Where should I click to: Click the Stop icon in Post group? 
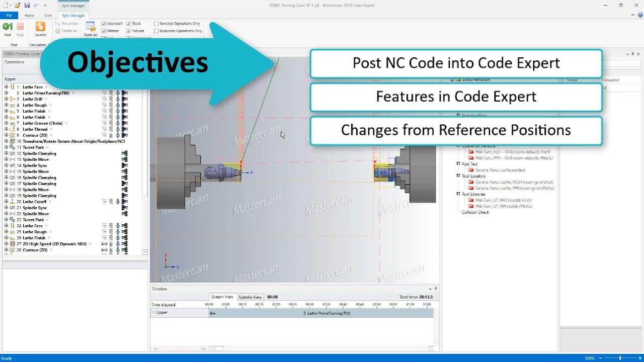point(20,27)
